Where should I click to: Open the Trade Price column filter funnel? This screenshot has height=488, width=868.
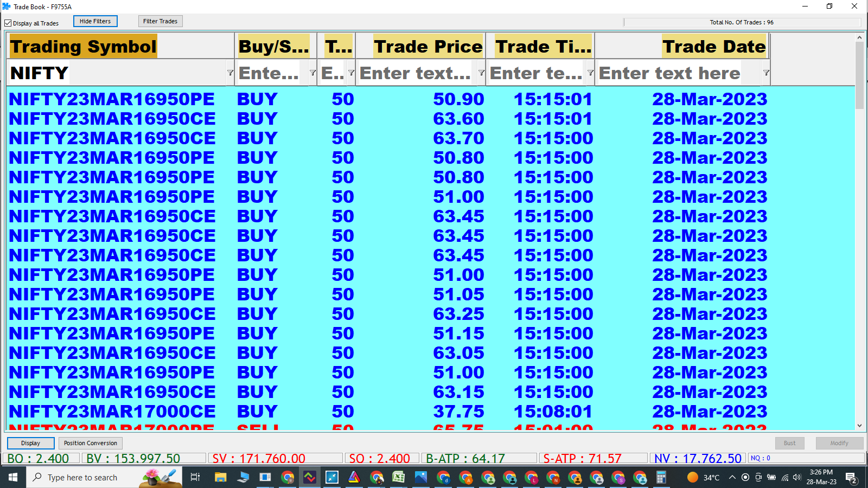coord(481,73)
